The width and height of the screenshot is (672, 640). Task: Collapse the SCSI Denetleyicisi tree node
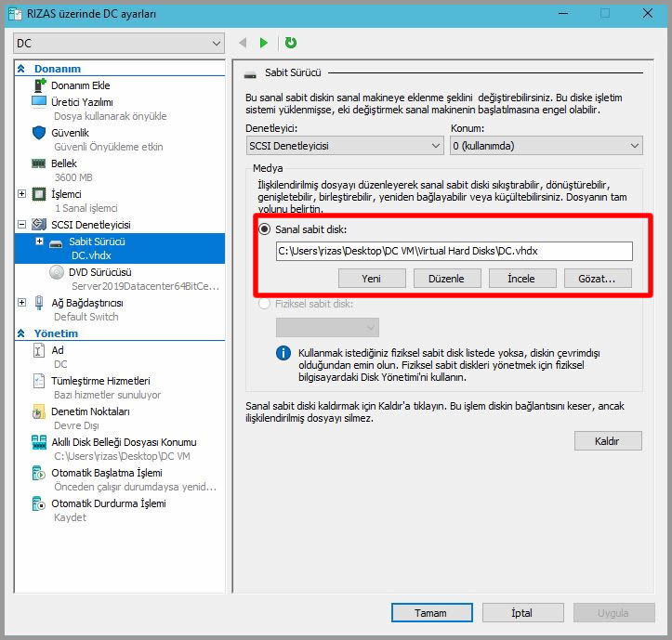[x=22, y=225]
